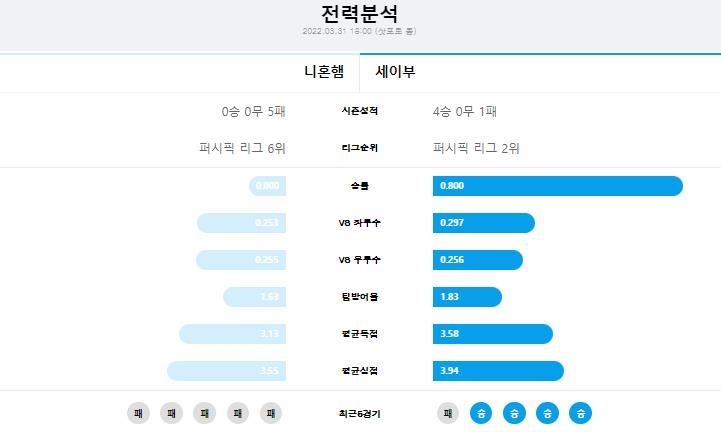Click the 세이부 0.800 win rate bar
The width and height of the screenshot is (721, 432).
[558, 186]
